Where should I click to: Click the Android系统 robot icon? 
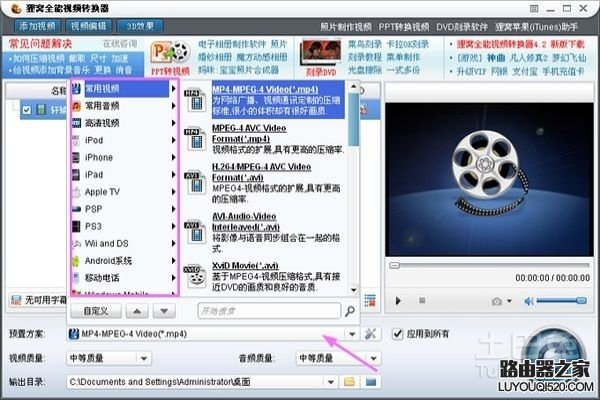click(77, 261)
